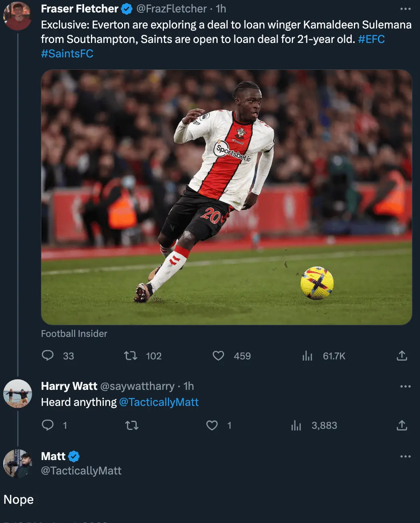Open Harry Watt's profile avatar

pyautogui.click(x=18, y=393)
